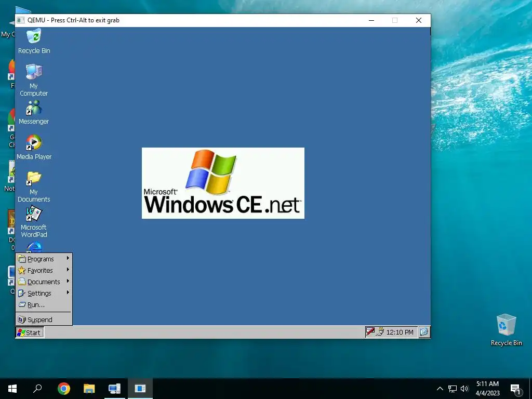
Task: Click the 12:10 PM clock in CE taskbar
Action: [400, 332]
